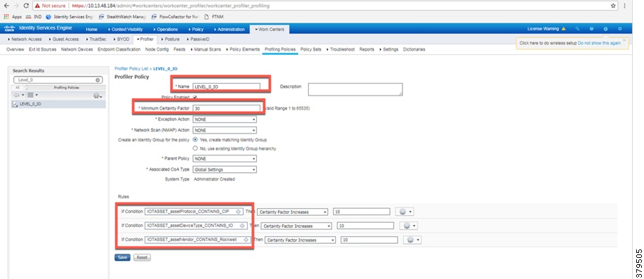This screenshot has height=279, width=644.
Task: Expand the Policy Elements menu
Action: [x=242, y=49]
